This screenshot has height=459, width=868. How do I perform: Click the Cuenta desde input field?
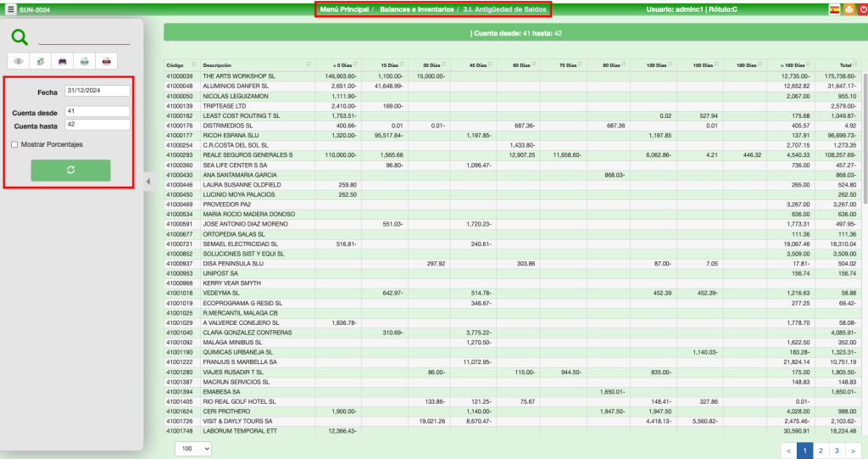pyautogui.click(x=97, y=111)
